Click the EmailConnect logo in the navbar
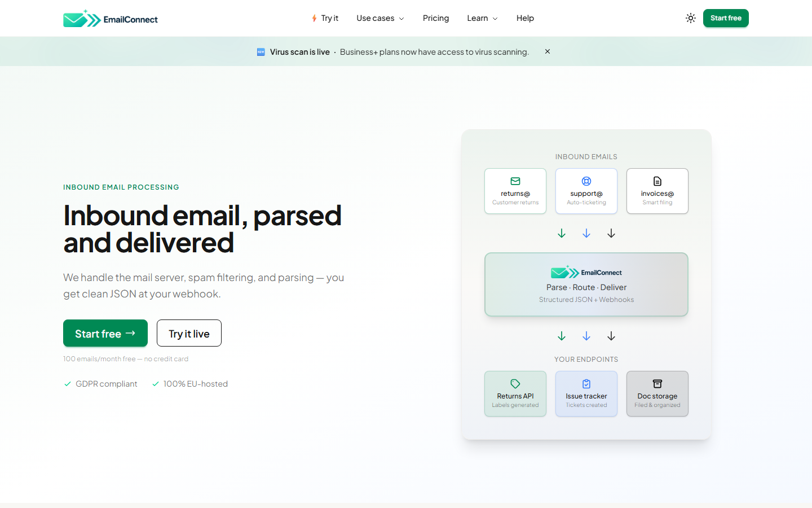Screen dimensions: 812x508 pos(110,18)
